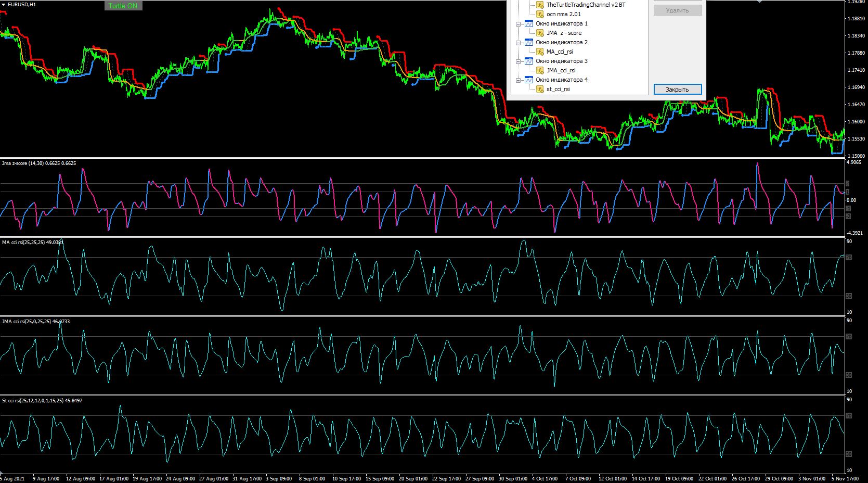
Task: Click the st_cci_rsi indicator icon
Action: click(540, 89)
